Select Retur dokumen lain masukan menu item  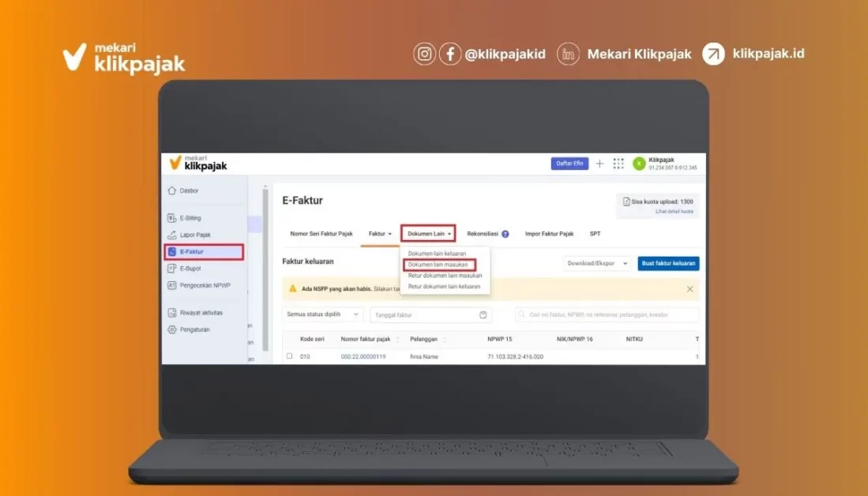[445, 276]
